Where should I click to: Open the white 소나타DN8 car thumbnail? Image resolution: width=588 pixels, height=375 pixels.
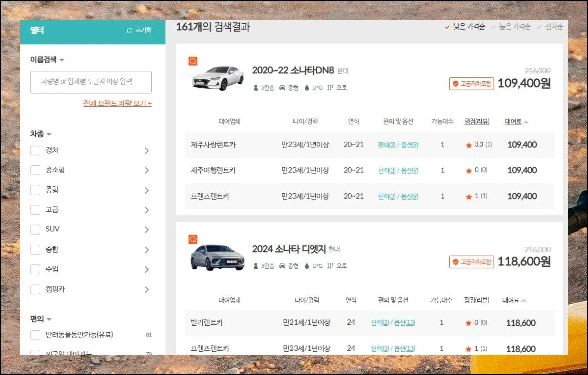(218, 78)
